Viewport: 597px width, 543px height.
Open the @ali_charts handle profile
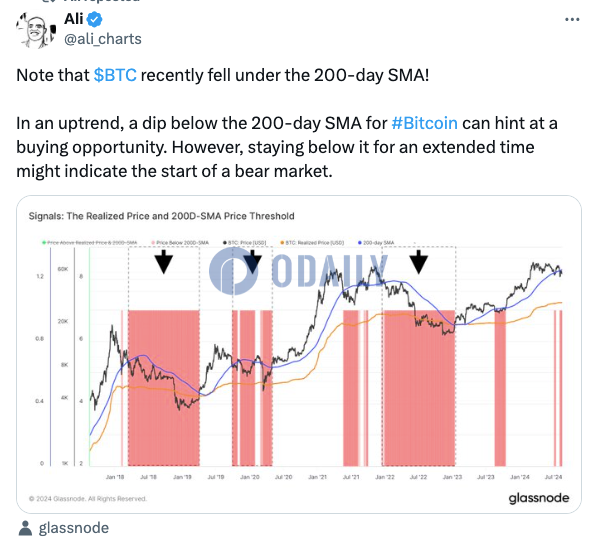pyautogui.click(x=103, y=39)
